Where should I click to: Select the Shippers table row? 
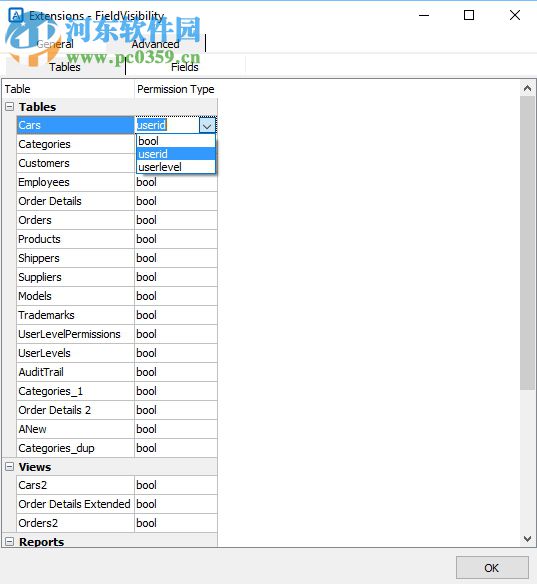click(x=75, y=258)
